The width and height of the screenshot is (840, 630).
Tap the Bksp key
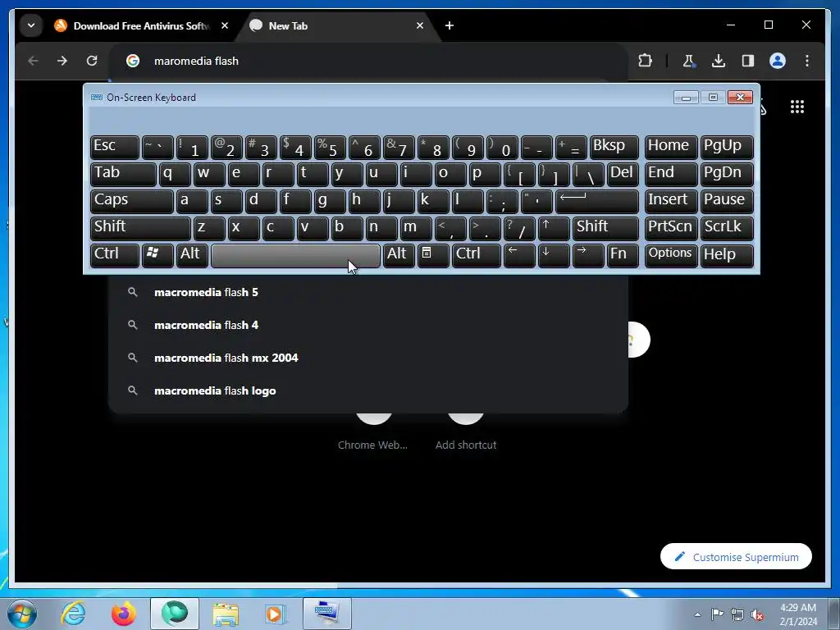tap(614, 147)
